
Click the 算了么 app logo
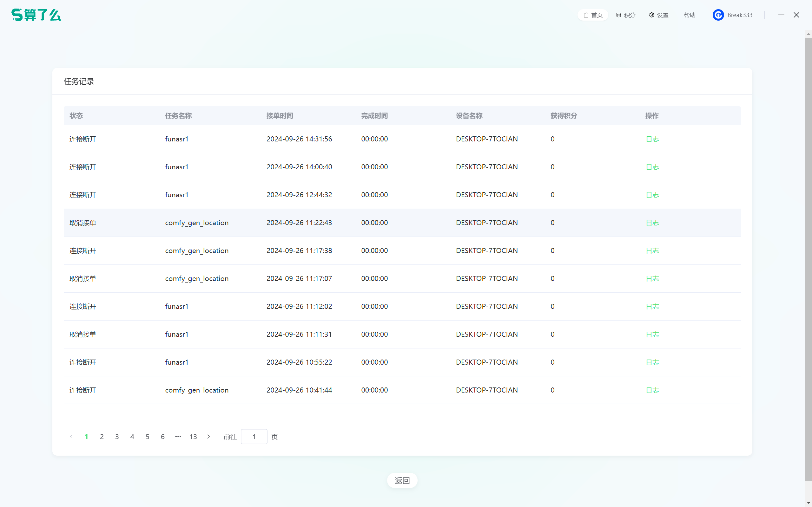(x=36, y=15)
